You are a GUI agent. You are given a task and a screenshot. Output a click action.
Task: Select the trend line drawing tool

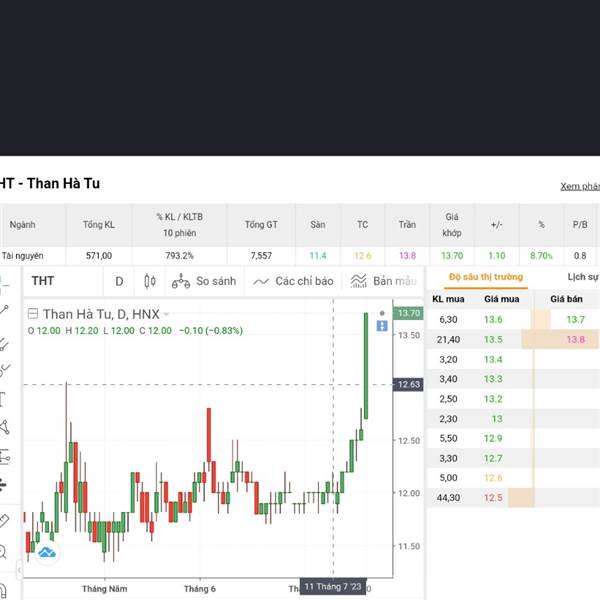tap(4, 310)
